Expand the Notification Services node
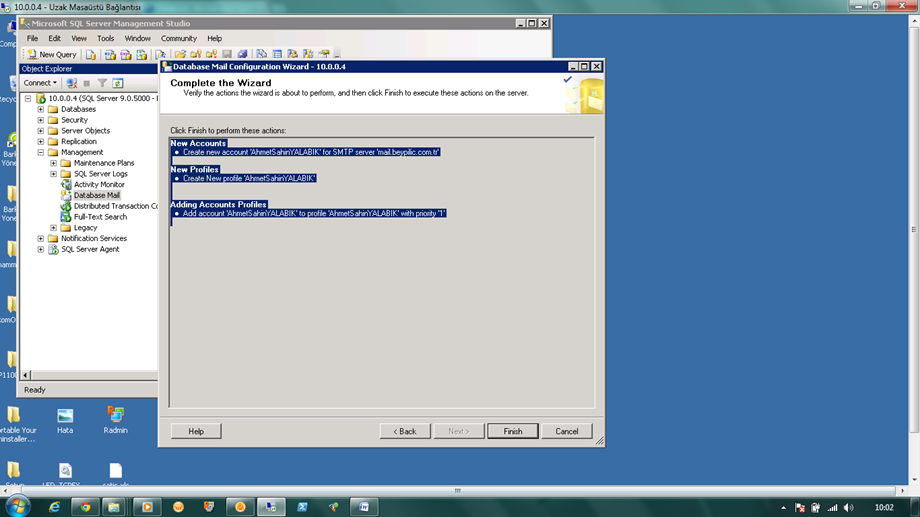Screen dimensions: 920x517 tap(40, 238)
